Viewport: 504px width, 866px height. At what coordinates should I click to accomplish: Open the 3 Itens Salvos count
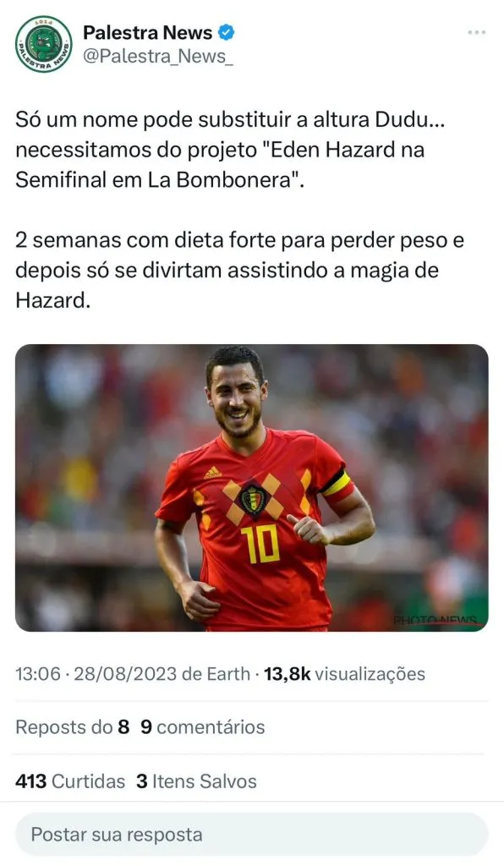(x=196, y=781)
